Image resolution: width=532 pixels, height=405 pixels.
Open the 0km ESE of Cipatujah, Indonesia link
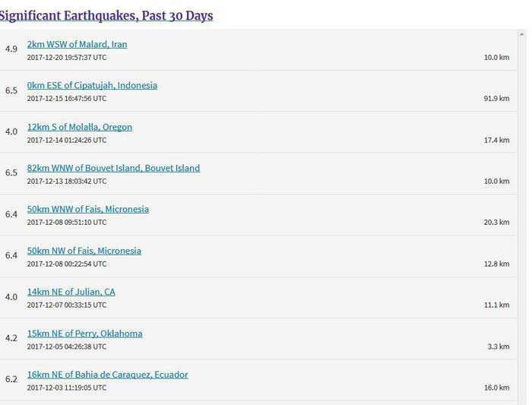click(92, 85)
